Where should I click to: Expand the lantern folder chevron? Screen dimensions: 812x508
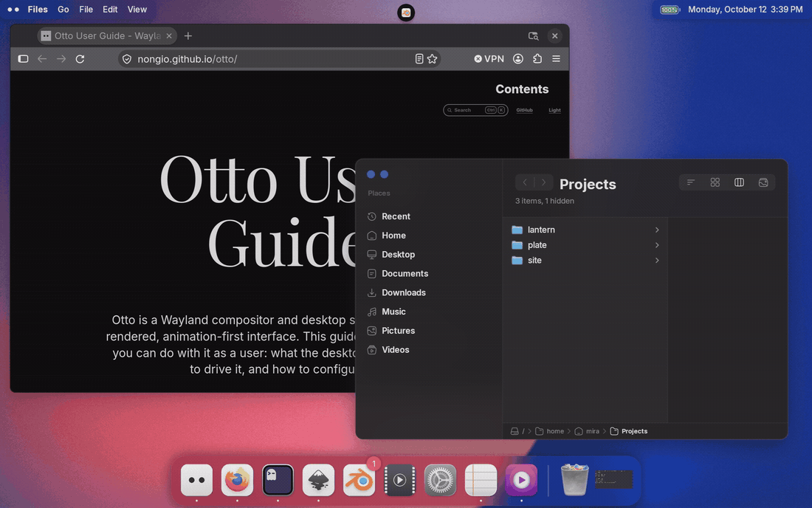tap(657, 230)
